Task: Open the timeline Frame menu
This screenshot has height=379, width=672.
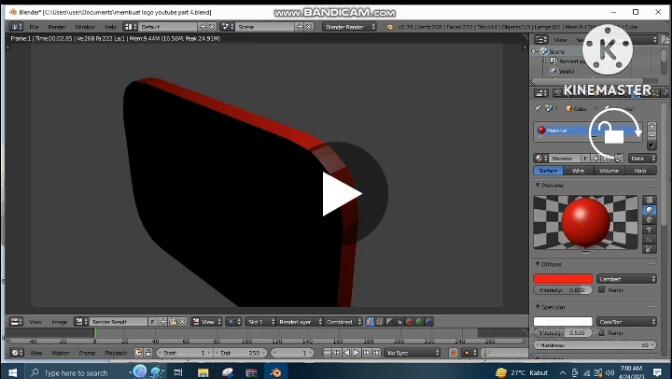Action: (87, 353)
